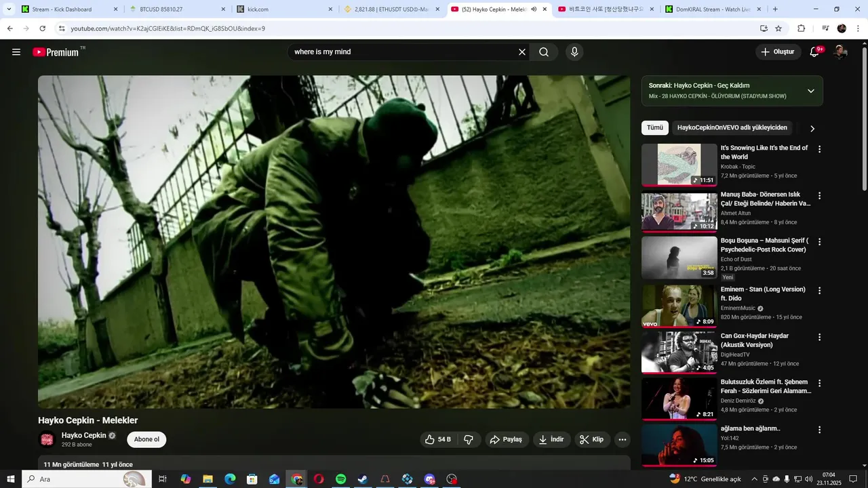This screenshot has width=868, height=488.
Task: Open Microsoft Edge from the taskbar
Action: coord(230,479)
